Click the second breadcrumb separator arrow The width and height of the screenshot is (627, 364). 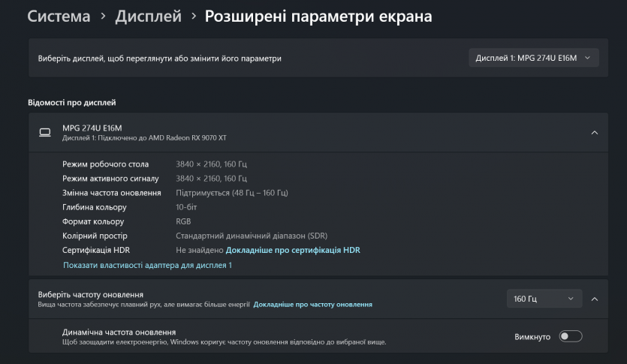194,16
